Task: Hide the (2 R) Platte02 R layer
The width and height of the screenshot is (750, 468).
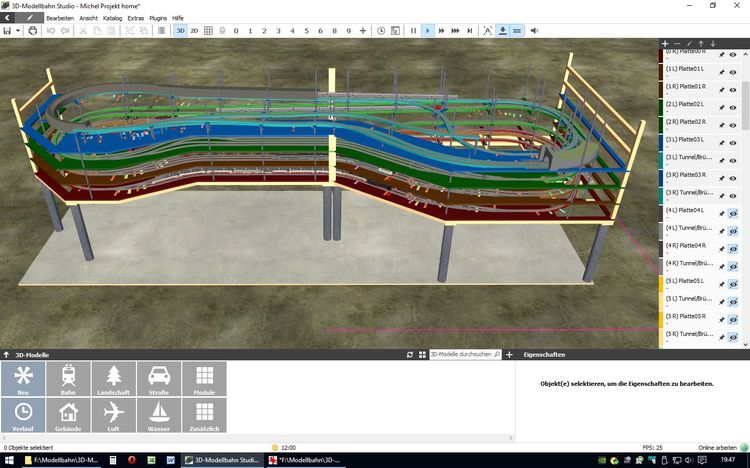Action: click(733, 124)
